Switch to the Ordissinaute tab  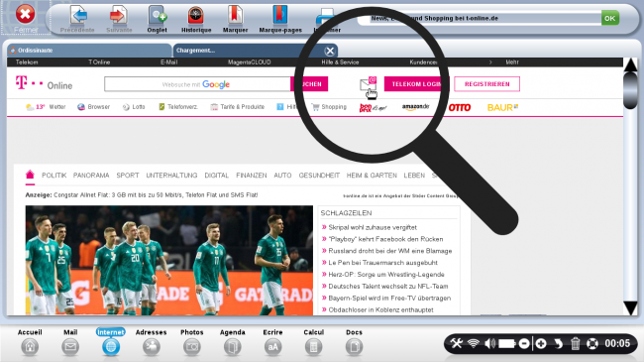coord(89,51)
